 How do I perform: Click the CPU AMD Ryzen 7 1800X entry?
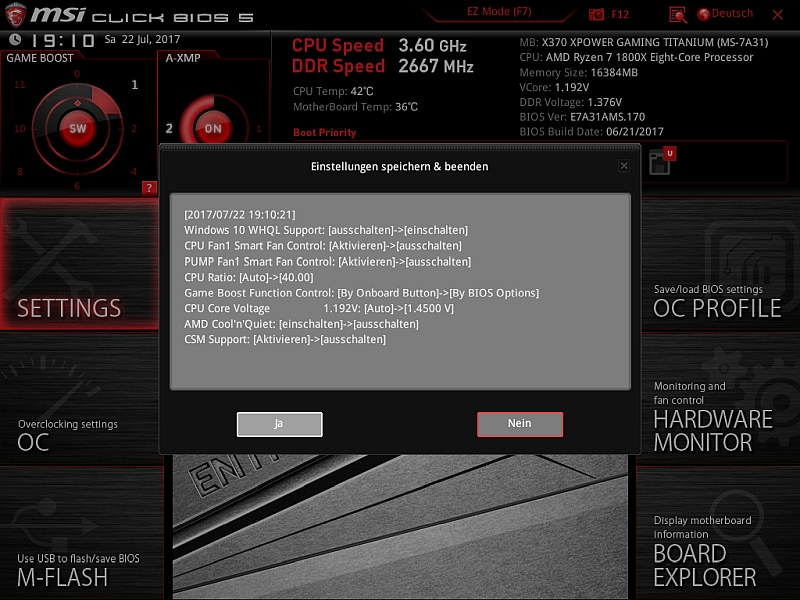pyautogui.click(x=636, y=57)
